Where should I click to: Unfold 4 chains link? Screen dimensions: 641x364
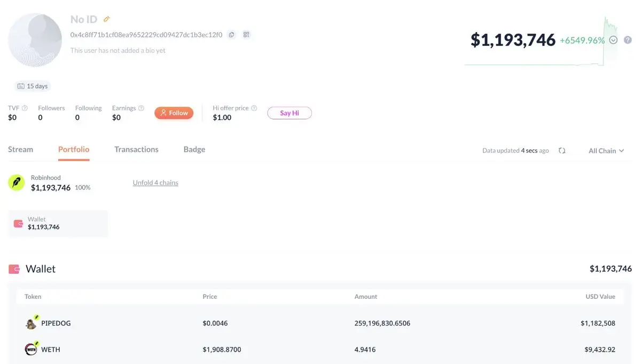[x=155, y=183]
